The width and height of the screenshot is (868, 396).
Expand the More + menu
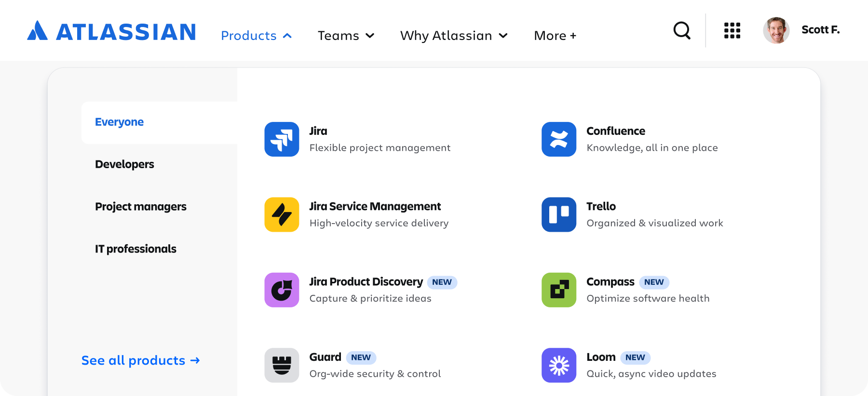tap(555, 36)
